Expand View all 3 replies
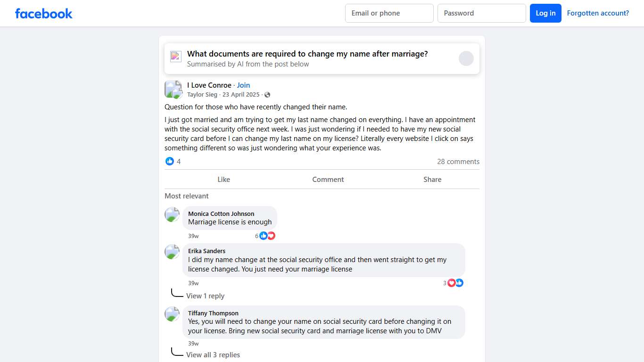This screenshot has height=362, width=644. [x=213, y=355]
